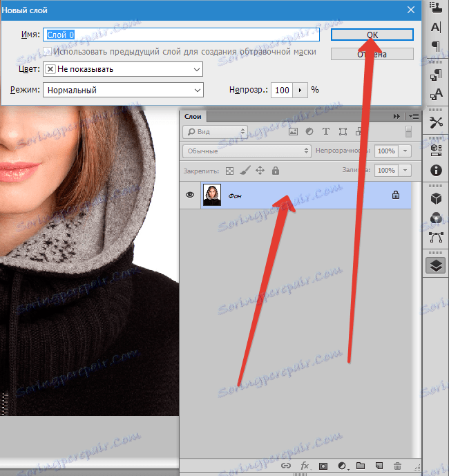This screenshot has height=476, width=449.
Task: Open the Paragraph panel icon
Action: tap(437, 46)
